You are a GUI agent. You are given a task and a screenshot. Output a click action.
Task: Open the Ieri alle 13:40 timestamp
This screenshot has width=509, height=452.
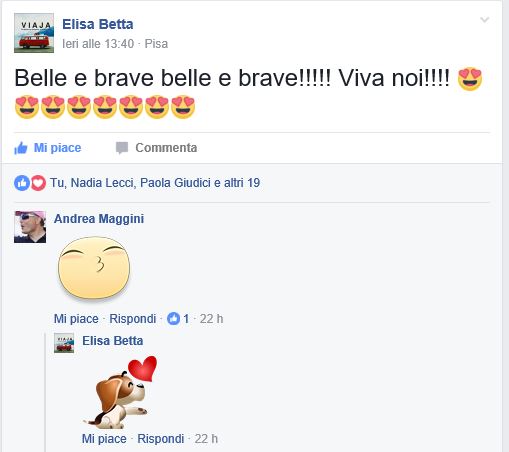[x=98, y=44]
